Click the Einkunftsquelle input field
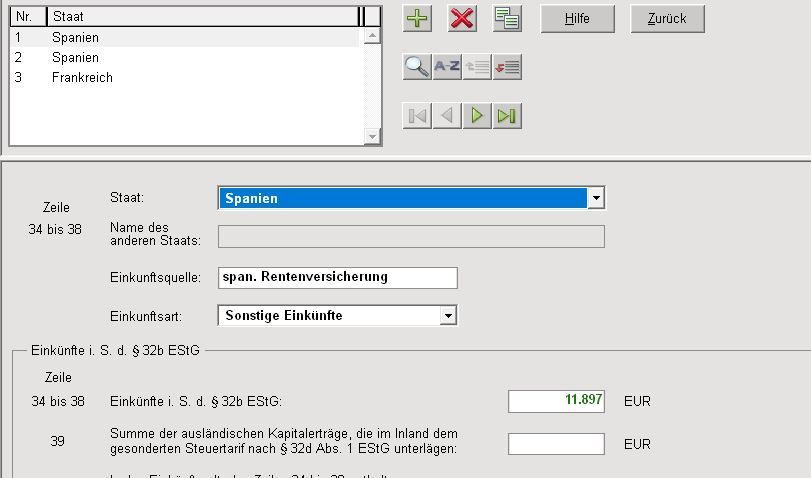 pyautogui.click(x=338, y=277)
